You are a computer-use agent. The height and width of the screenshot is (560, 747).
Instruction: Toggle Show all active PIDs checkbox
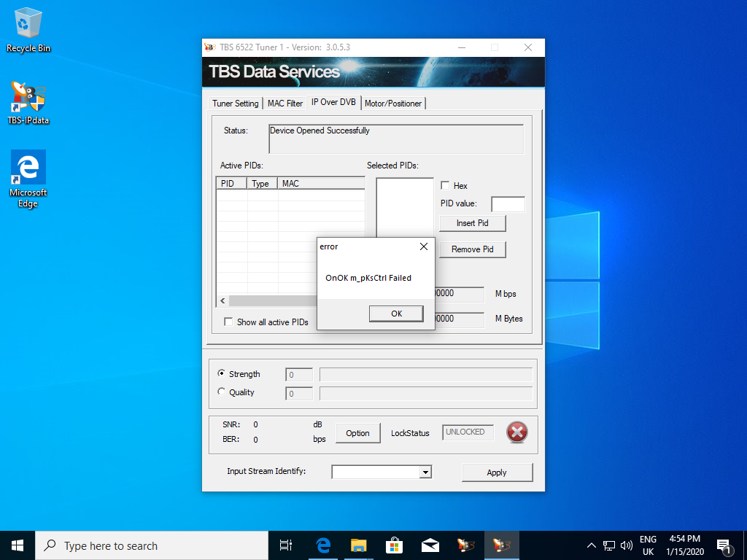(228, 322)
